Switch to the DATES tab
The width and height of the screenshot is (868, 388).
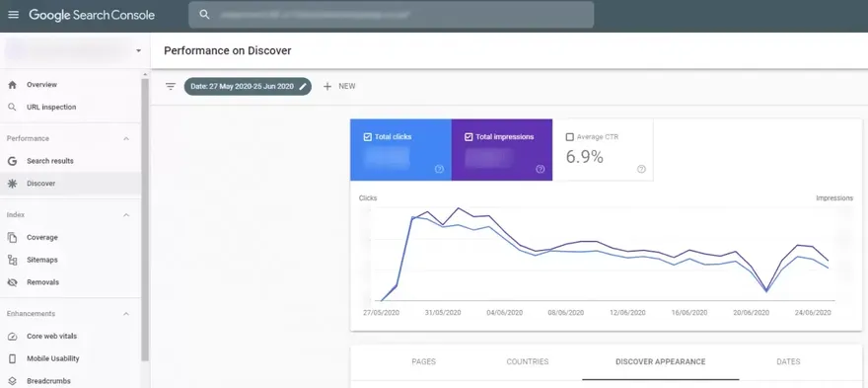pyautogui.click(x=788, y=362)
